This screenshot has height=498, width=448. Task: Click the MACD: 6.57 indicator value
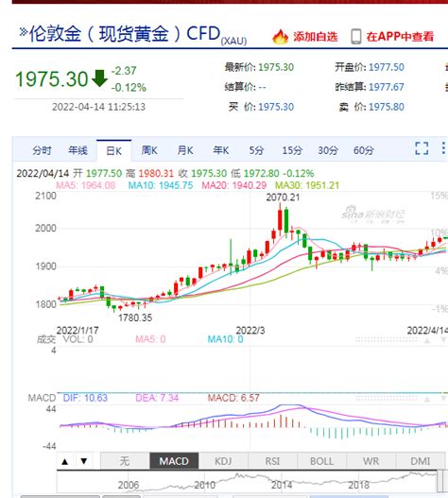tap(233, 398)
